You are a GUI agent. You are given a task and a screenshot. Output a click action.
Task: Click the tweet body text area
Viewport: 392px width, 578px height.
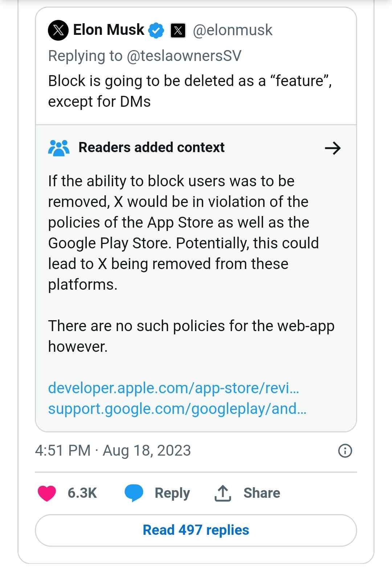[x=191, y=91]
